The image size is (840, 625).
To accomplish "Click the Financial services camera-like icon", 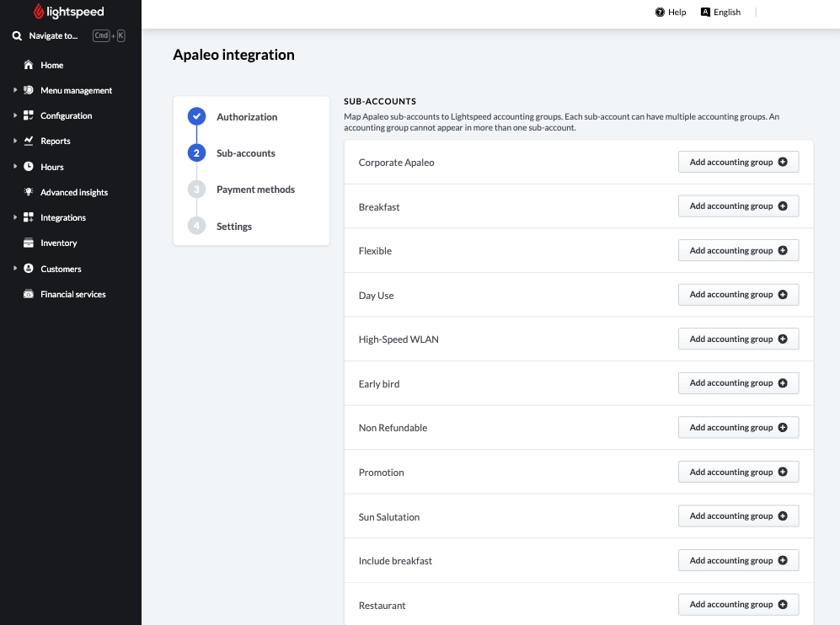I will [x=29, y=294].
